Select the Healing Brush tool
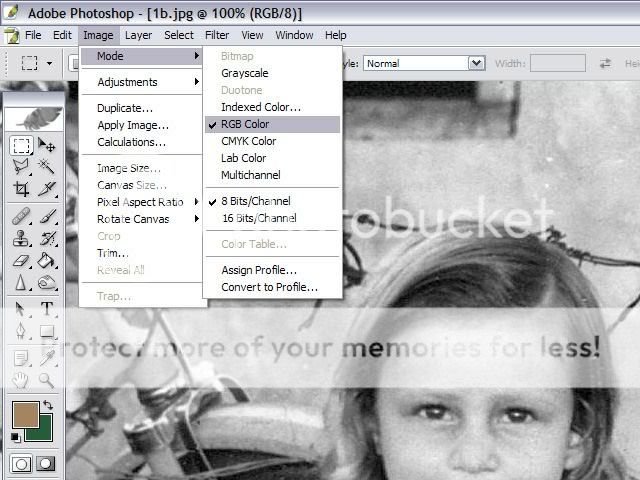The width and height of the screenshot is (640, 480). [x=21, y=216]
